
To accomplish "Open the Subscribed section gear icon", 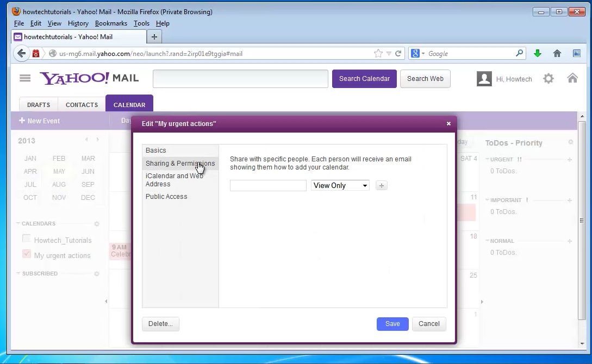I will (97, 274).
